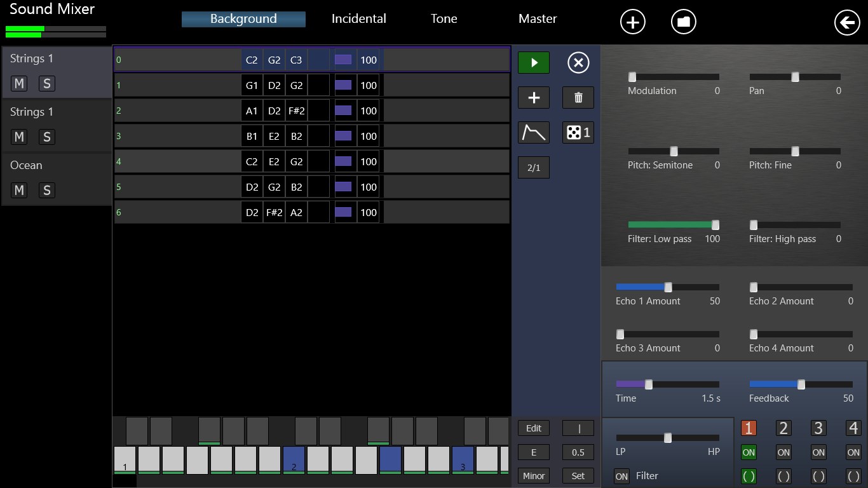Close the pattern editor via circled X icon
This screenshot has height=488, width=868.
[577, 62]
